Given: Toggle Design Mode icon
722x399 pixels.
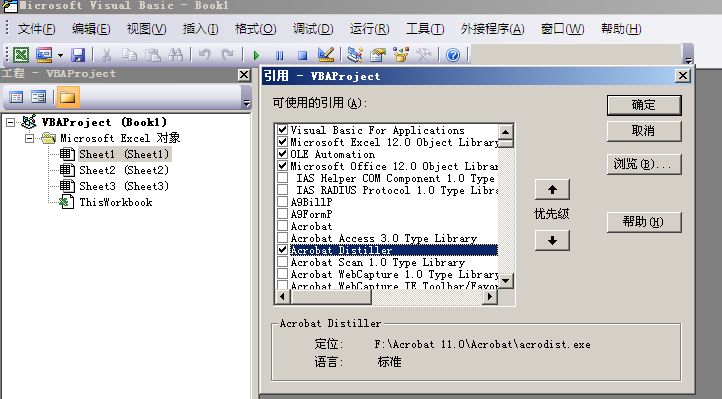Looking at the screenshot, I should 326,55.
